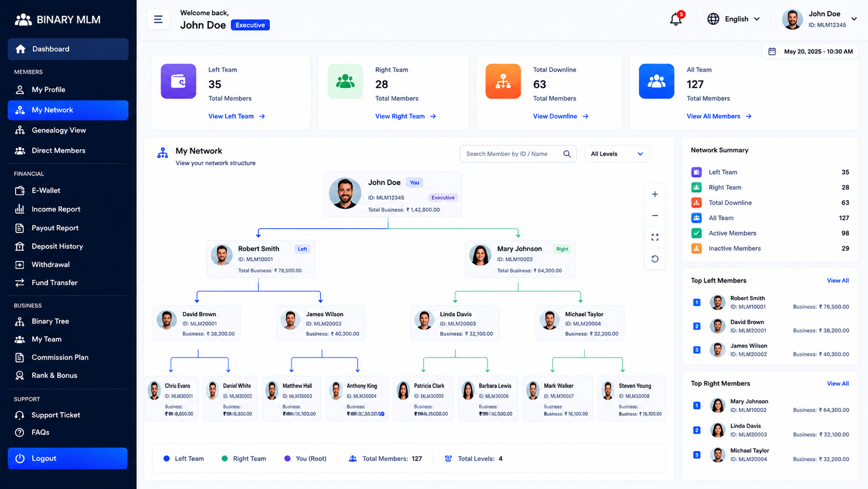868x489 pixels.
Task: Click the search magnifier icon
Action: pos(567,154)
